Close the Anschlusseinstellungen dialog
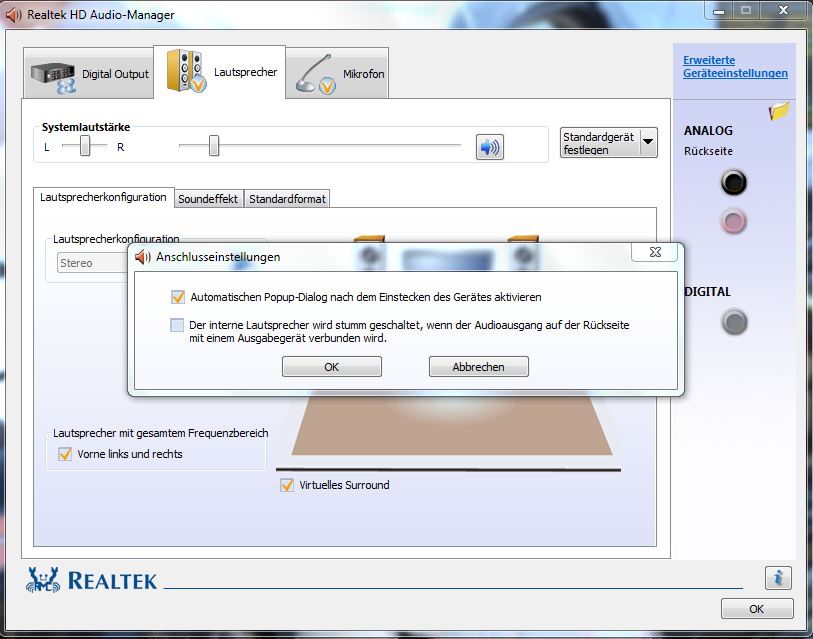Image resolution: width=813 pixels, height=639 pixels. [x=655, y=252]
